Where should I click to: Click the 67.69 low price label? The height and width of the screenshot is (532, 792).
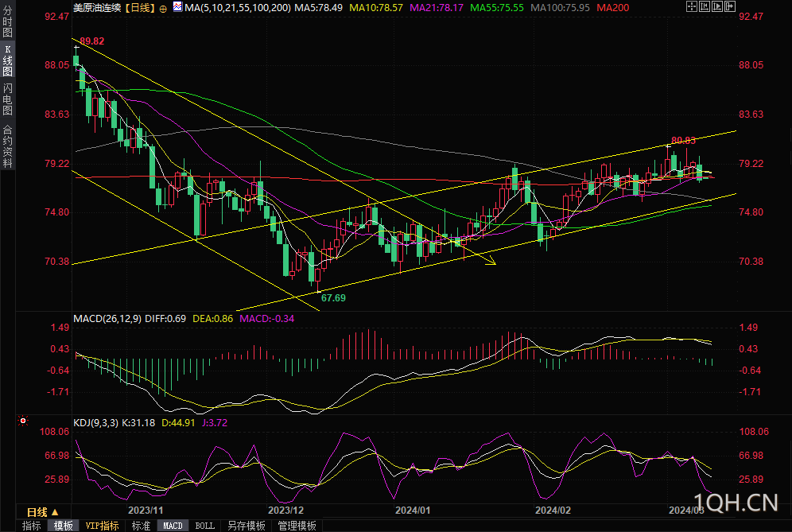[333, 298]
